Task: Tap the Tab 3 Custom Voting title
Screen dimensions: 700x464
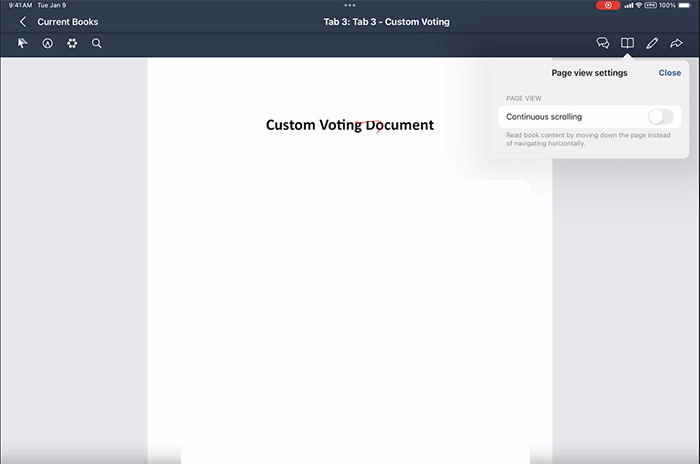Action: [386, 21]
